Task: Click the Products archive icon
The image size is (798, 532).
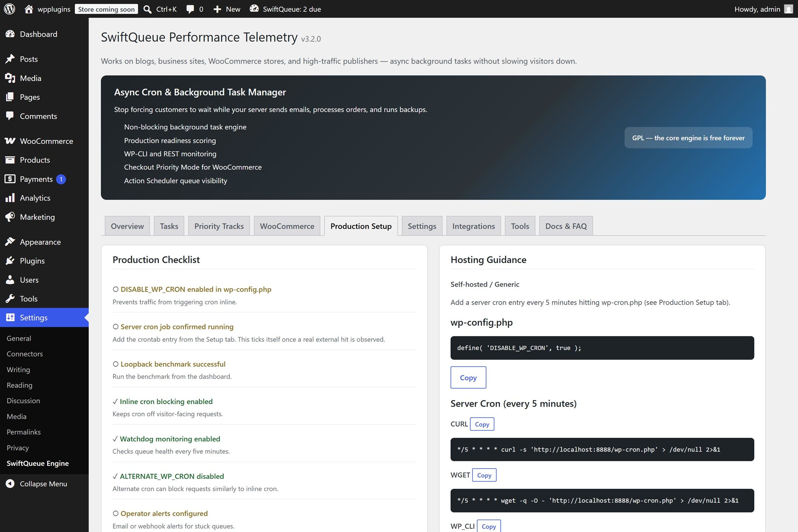Action: (x=10, y=160)
